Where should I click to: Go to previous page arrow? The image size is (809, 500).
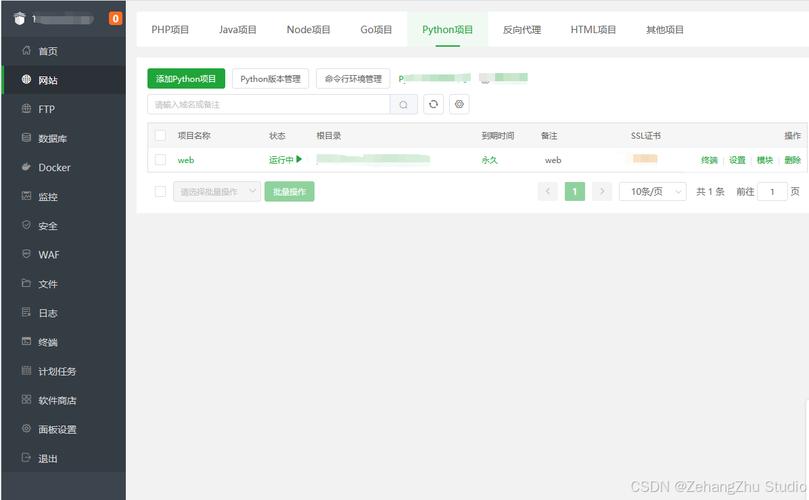pyautogui.click(x=548, y=191)
